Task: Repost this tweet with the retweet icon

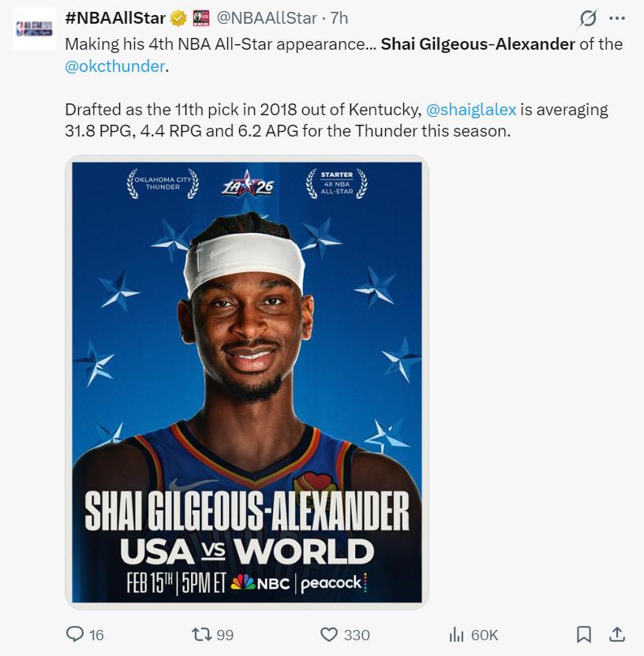Action: (x=201, y=634)
